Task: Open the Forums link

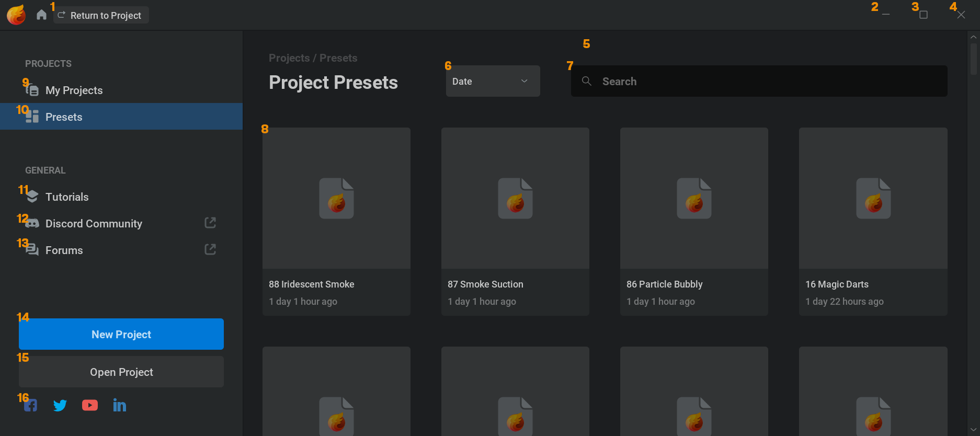Action: click(121, 250)
